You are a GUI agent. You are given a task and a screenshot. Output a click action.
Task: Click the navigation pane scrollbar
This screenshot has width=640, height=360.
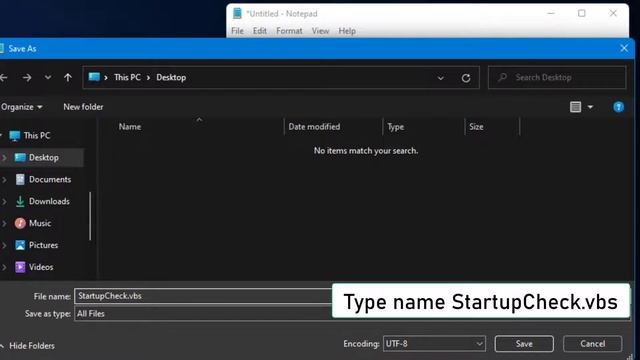pyautogui.click(x=90, y=216)
